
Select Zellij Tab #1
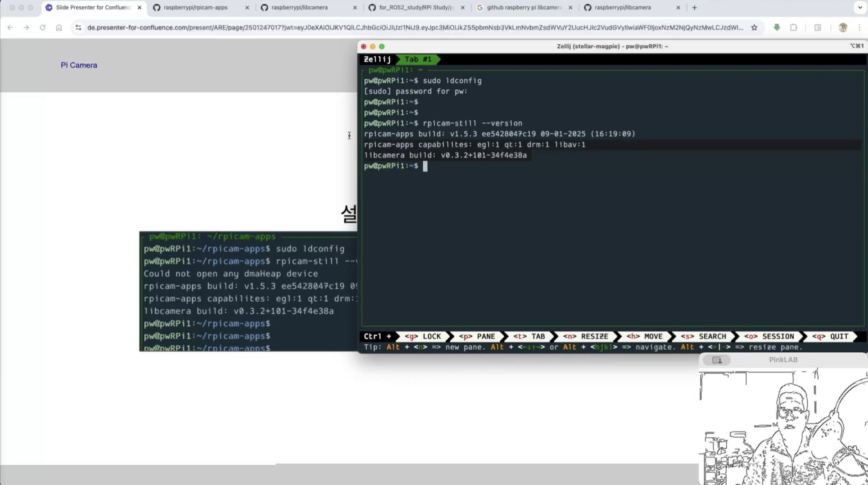click(418, 59)
